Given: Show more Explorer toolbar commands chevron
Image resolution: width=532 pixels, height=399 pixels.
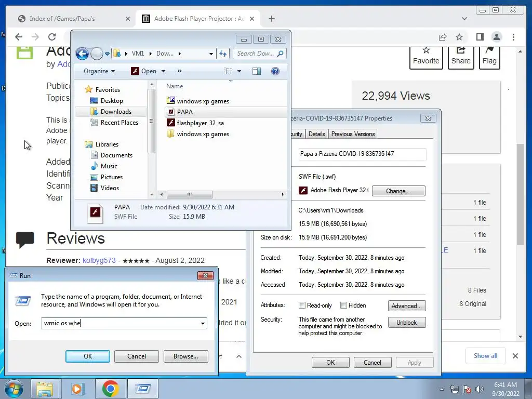Looking at the screenshot, I should pos(179,71).
